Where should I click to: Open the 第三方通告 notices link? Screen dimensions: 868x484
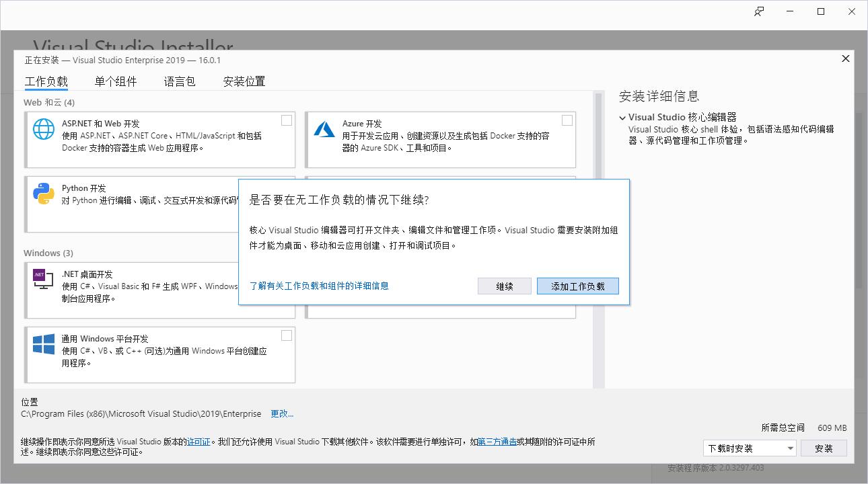tap(497, 442)
